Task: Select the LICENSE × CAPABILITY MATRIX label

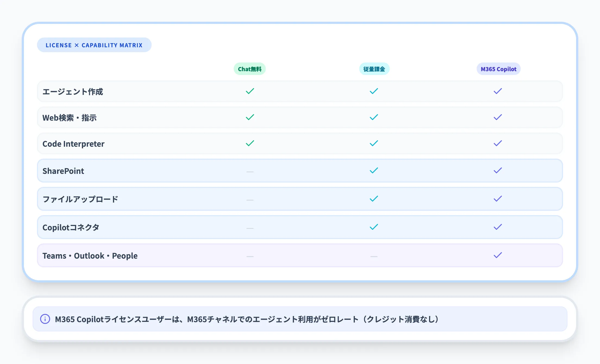Action: [94, 45]
